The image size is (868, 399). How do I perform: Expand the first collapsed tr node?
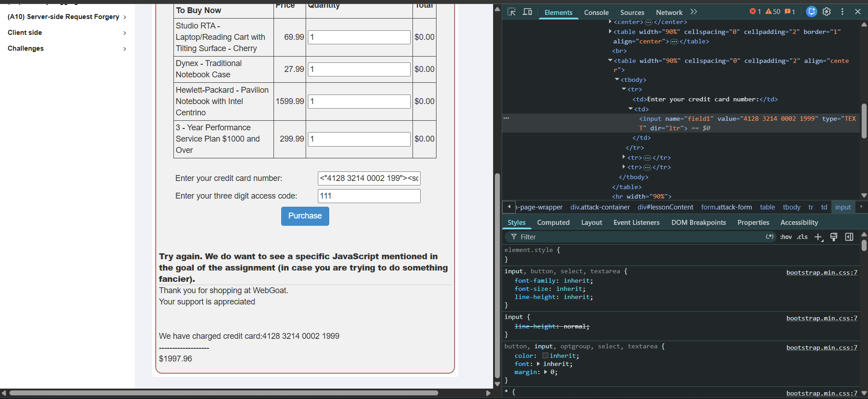(x=624, y=157)
